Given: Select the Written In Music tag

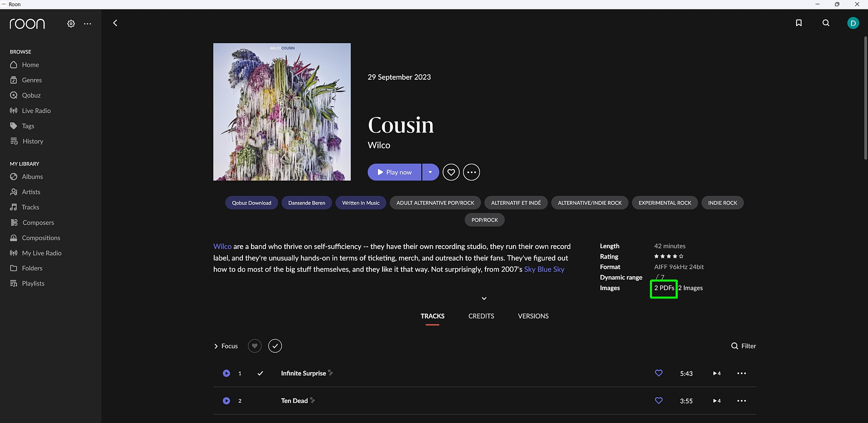Looking at the screenshot, I should 361,203.
